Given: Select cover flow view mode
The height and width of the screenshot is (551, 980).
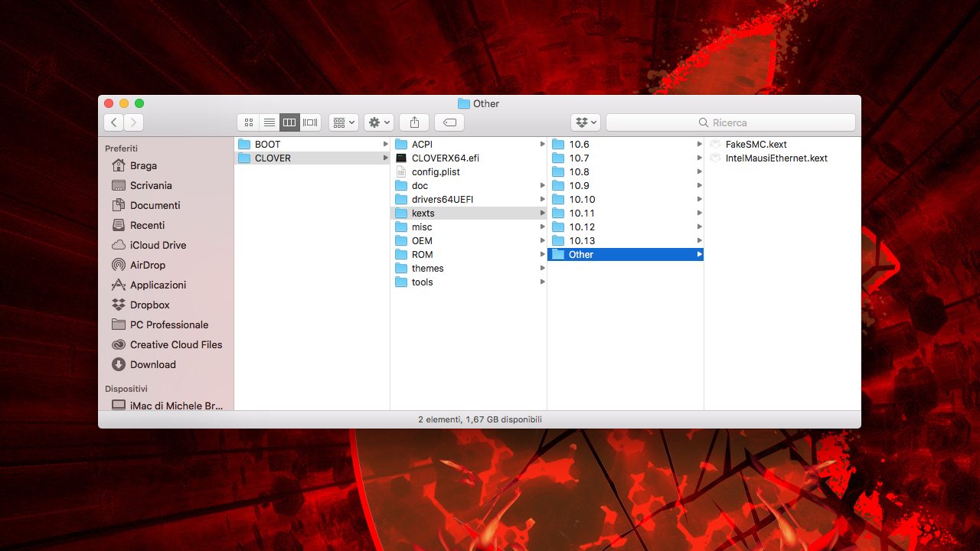Looking at the screenshot, I should click(x=310, y=122).
